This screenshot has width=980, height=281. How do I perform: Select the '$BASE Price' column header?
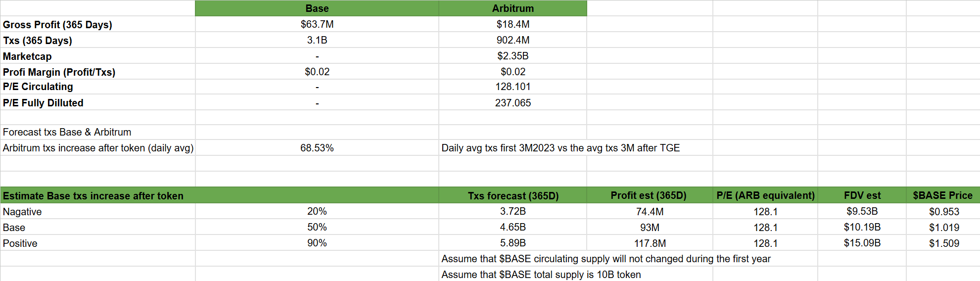[943, 195]
